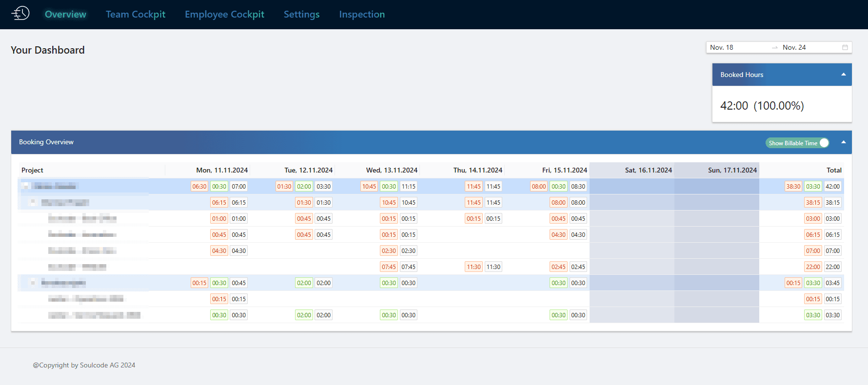Click the orange 03:00 cell in Total column
The image size is (868, 385).
(x=813, y=218)
